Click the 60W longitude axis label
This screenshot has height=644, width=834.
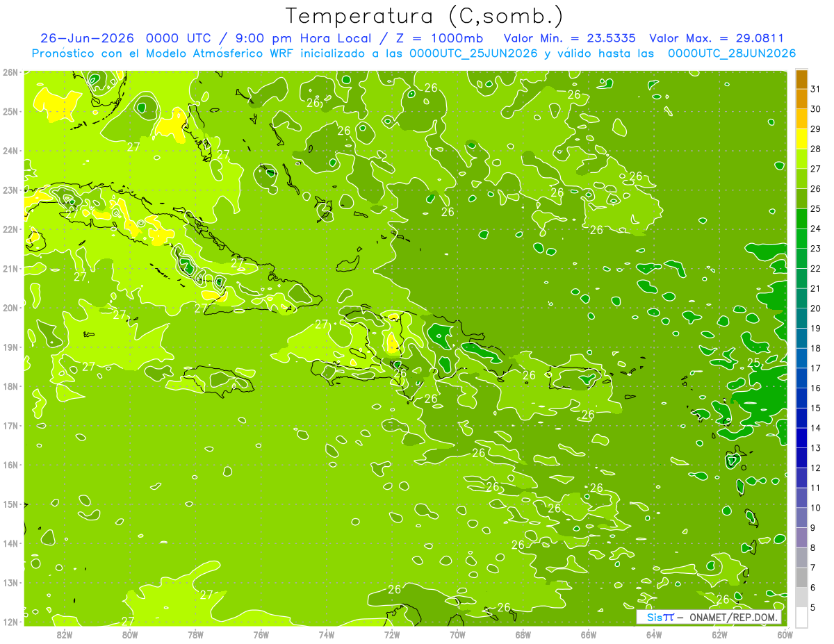point(785,635)
